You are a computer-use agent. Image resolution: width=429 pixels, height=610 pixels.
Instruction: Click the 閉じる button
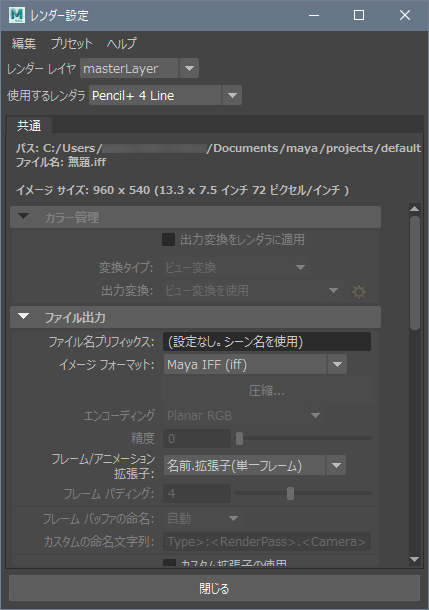pyautogui.click(x=214, y=588)
